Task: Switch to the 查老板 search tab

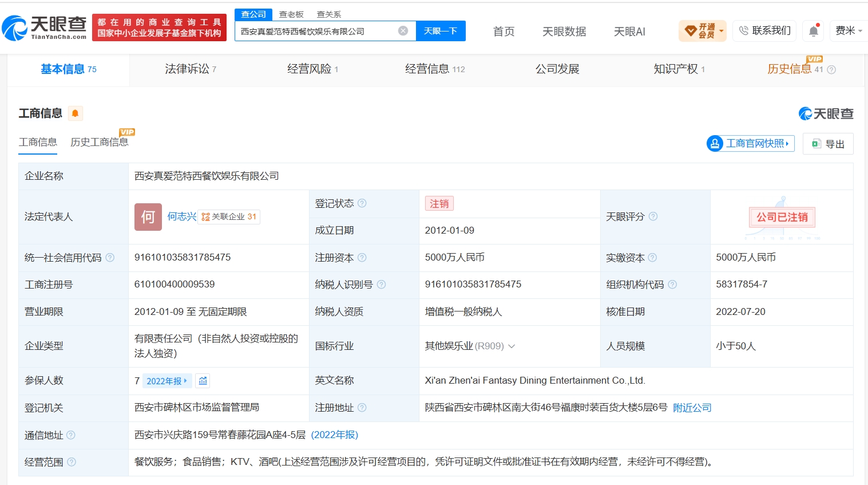Action: (x=291, y=14)
